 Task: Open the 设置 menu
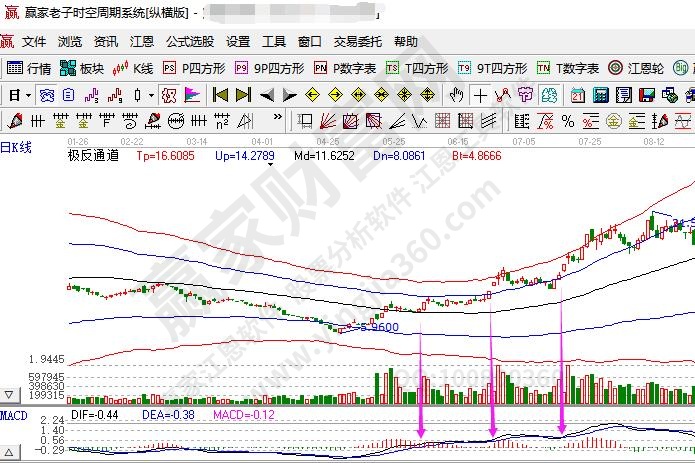(238, 42)
